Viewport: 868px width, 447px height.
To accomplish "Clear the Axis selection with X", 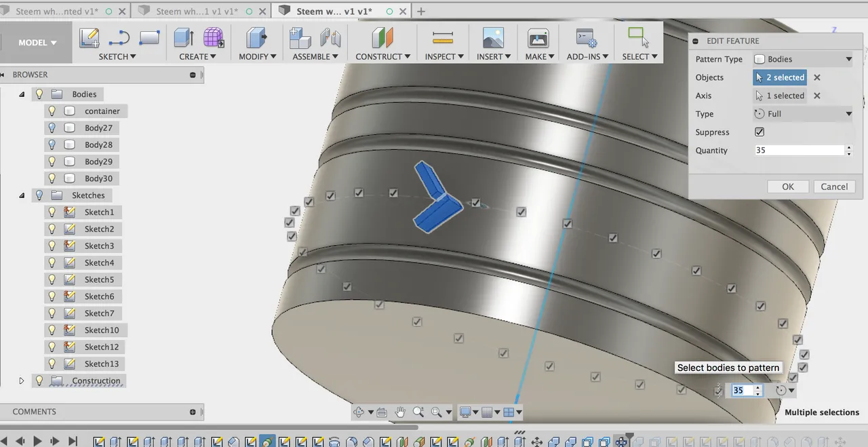I will click(817, 96).
